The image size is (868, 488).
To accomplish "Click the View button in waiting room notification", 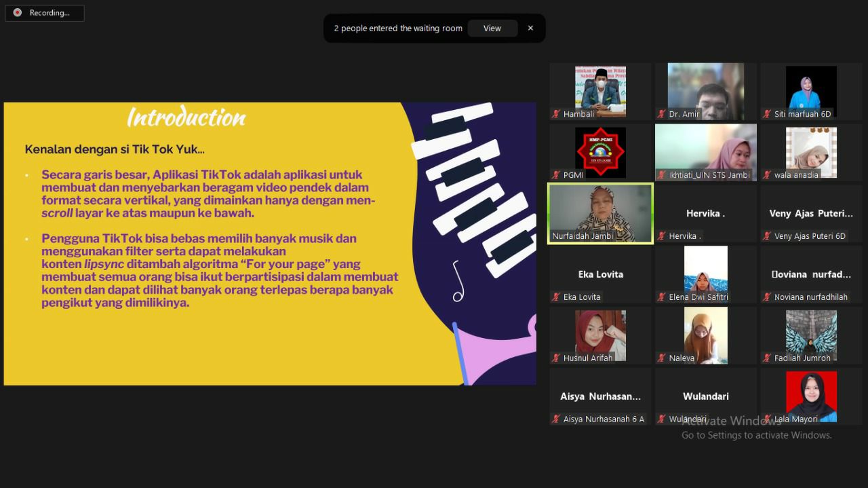I will [x=492, y=29].
